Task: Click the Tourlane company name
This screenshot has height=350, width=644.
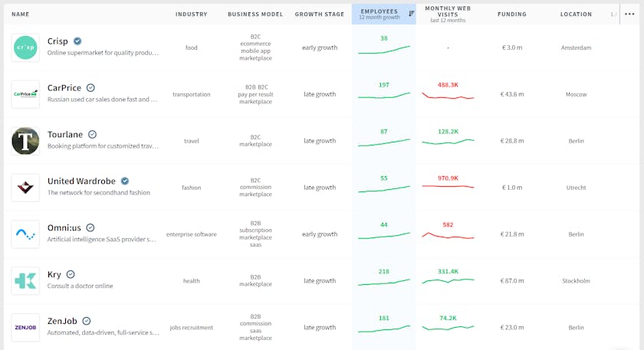Action: tap(65, 135)
